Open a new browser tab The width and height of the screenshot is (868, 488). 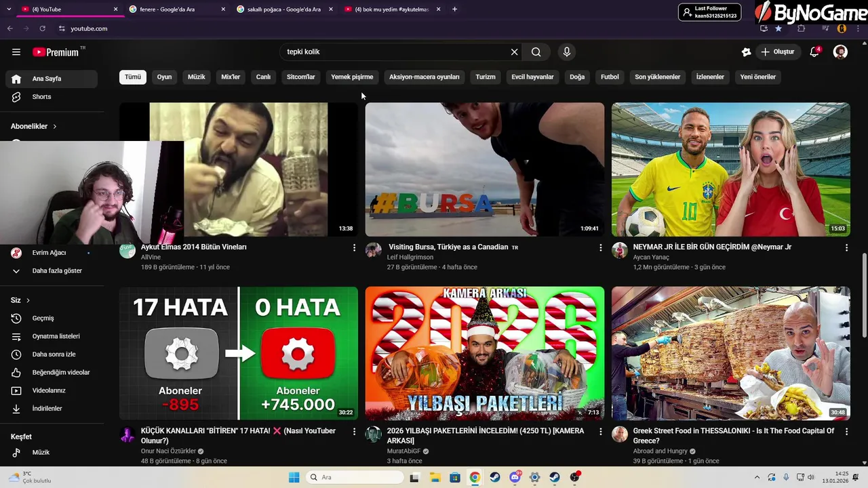tap(454, 9)
